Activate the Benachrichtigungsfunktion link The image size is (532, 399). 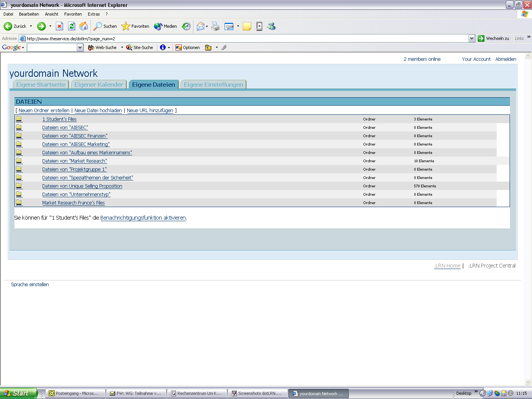(x=142, y=218)
